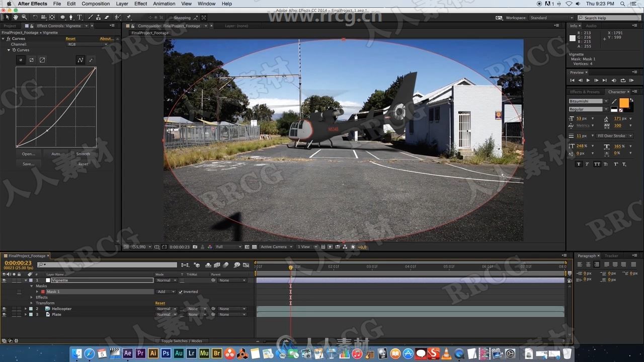Open the Layer menu

(x=122, y=4)
